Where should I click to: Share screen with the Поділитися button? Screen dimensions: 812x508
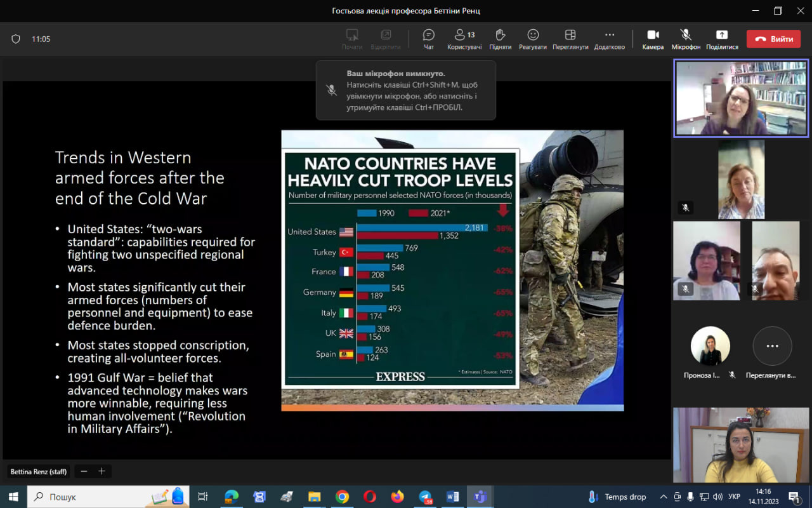point(721,39)
